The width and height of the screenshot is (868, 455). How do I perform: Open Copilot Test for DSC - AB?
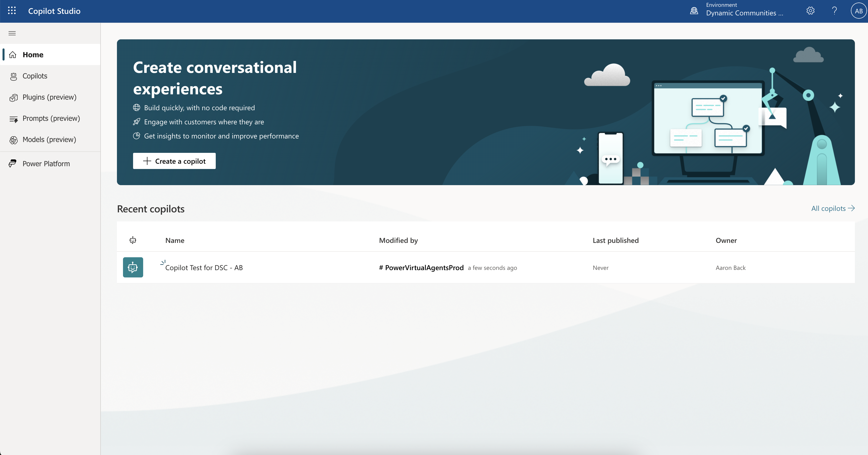[x=204, y=267]
